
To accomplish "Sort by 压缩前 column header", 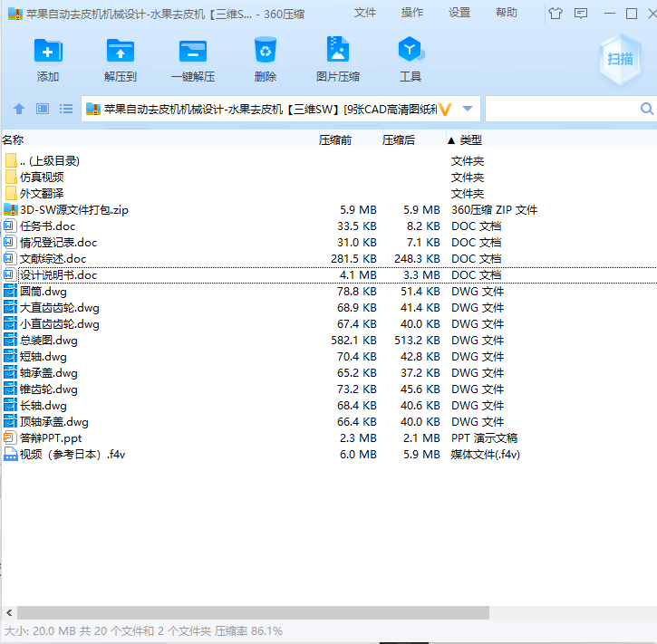I will (x=334, y=139).
